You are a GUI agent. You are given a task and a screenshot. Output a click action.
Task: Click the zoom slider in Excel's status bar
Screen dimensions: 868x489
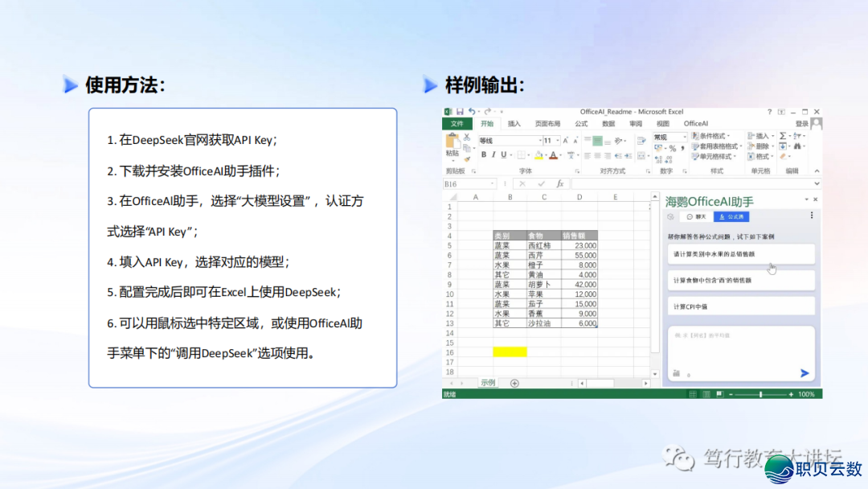[x=760, y=394]
